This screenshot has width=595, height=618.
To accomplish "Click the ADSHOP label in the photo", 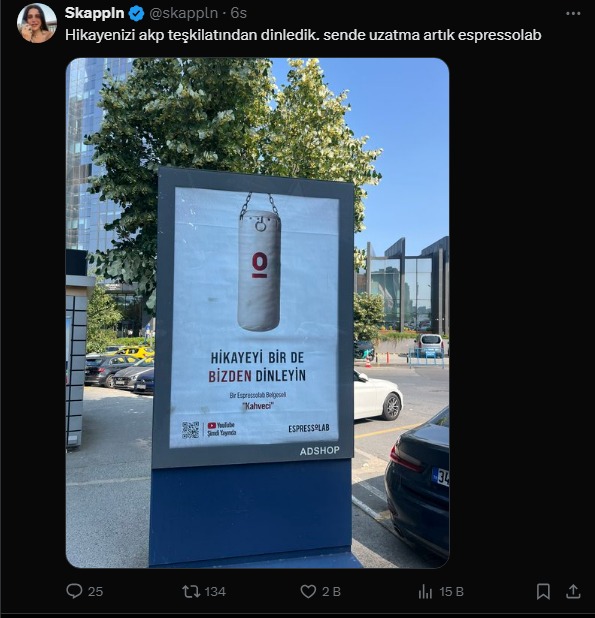I will pos(320,451).
